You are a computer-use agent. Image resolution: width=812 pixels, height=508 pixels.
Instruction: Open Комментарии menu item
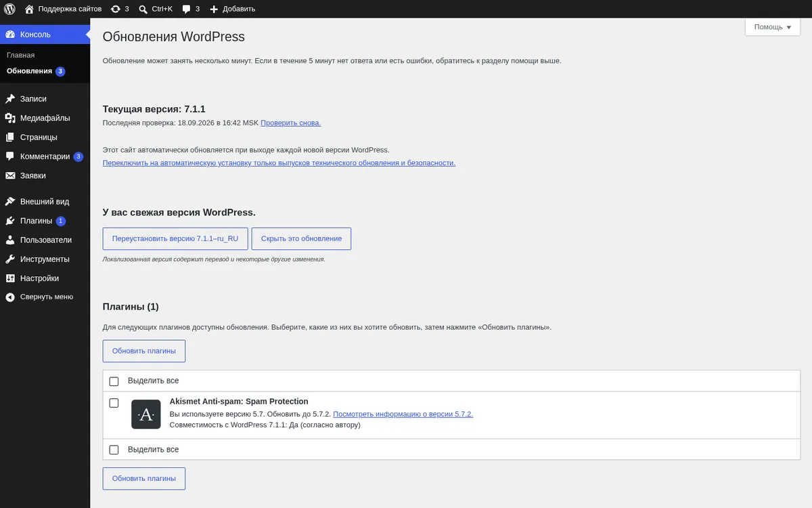click(45, 156)
